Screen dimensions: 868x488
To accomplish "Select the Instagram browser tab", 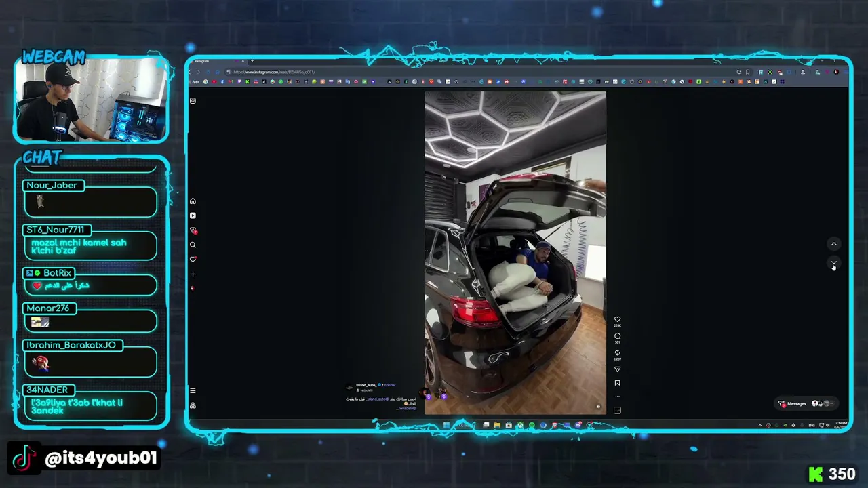I will coord(217,61).
